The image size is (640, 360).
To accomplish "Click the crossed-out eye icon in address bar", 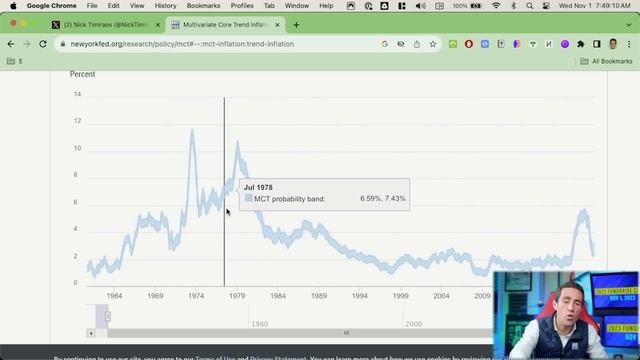I will (x=401, y=44).
